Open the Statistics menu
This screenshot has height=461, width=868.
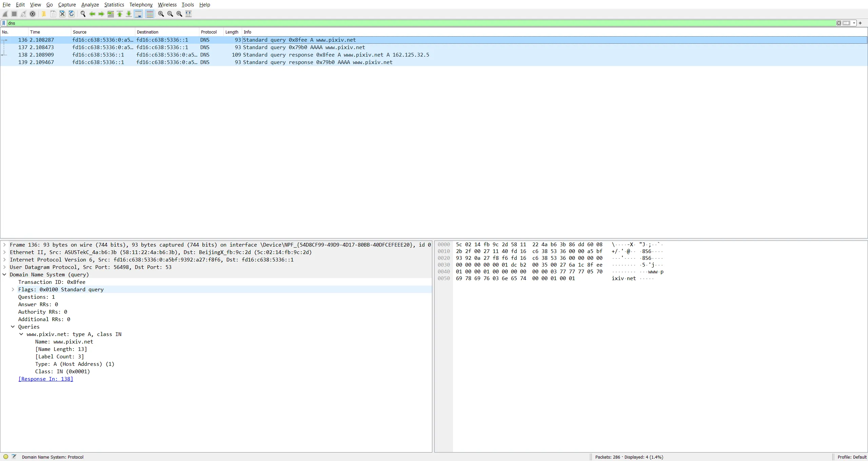click(114, 5)
